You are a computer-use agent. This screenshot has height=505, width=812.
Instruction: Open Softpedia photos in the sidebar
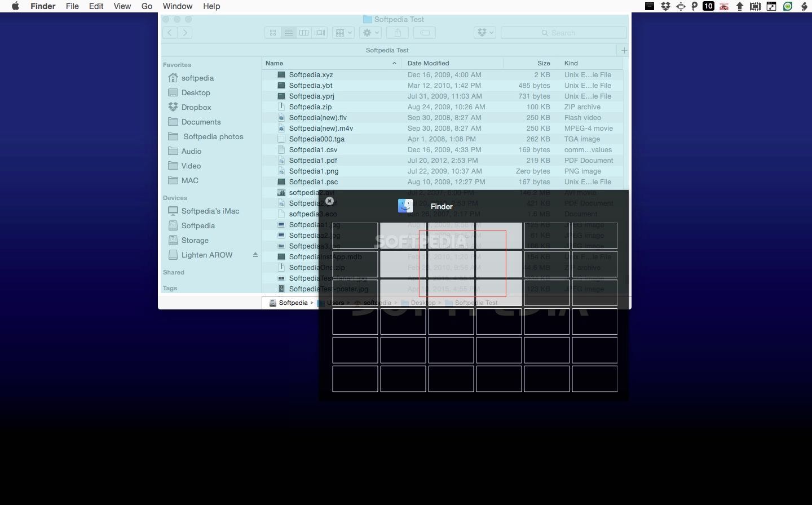[213, 136]
